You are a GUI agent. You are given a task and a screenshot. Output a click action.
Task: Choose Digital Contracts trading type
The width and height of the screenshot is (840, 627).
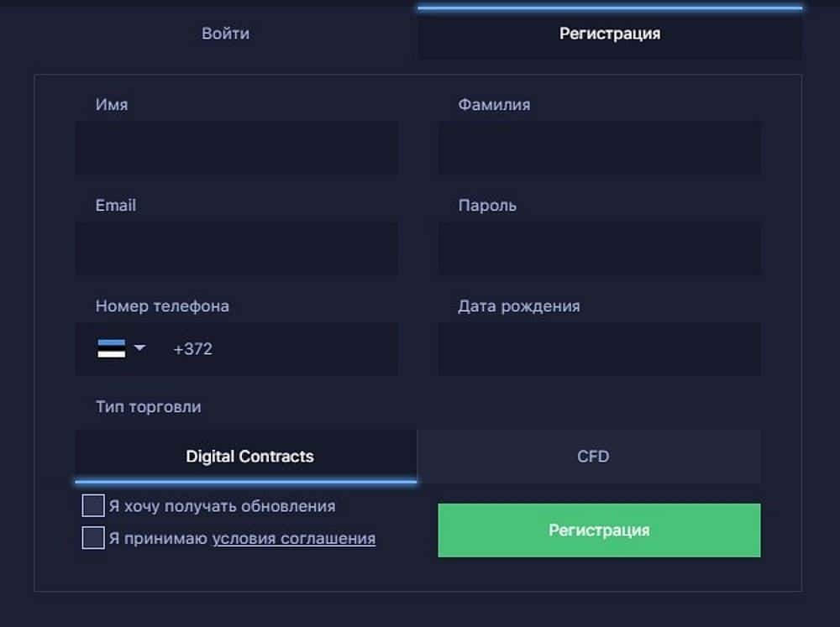(x=249, y=457)
